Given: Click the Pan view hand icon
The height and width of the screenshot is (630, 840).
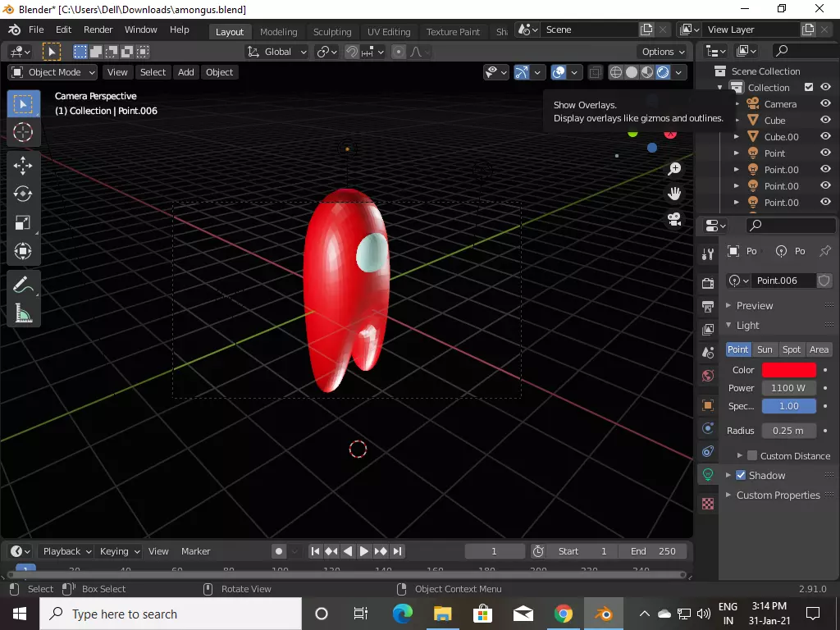Looking at the screenshot, I should pyautogui.click(x=674, y=194).
